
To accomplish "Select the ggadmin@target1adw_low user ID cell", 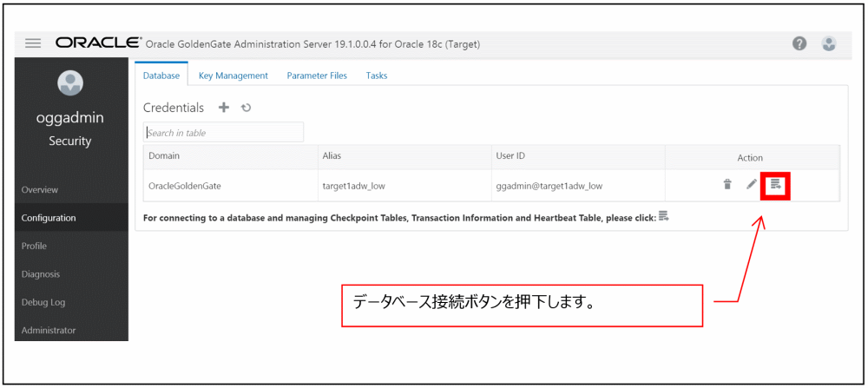I will (578, 186).
